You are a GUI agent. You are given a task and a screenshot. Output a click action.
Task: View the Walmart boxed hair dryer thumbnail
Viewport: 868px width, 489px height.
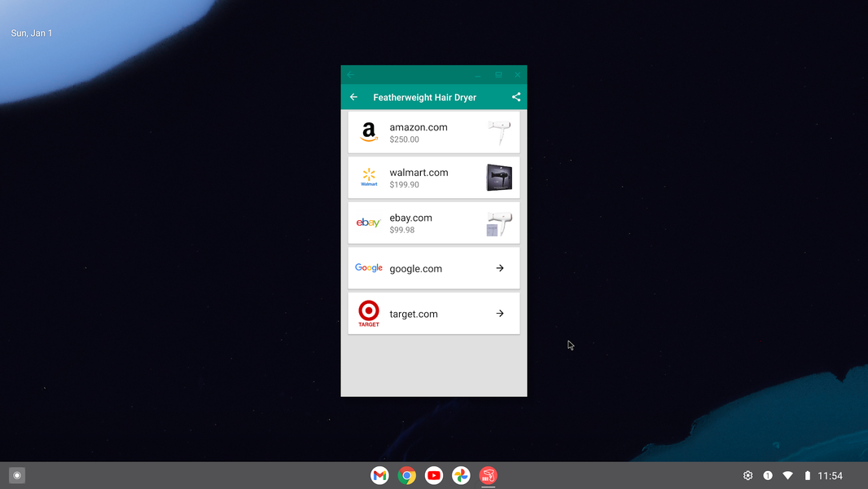(x=498, y=178)
